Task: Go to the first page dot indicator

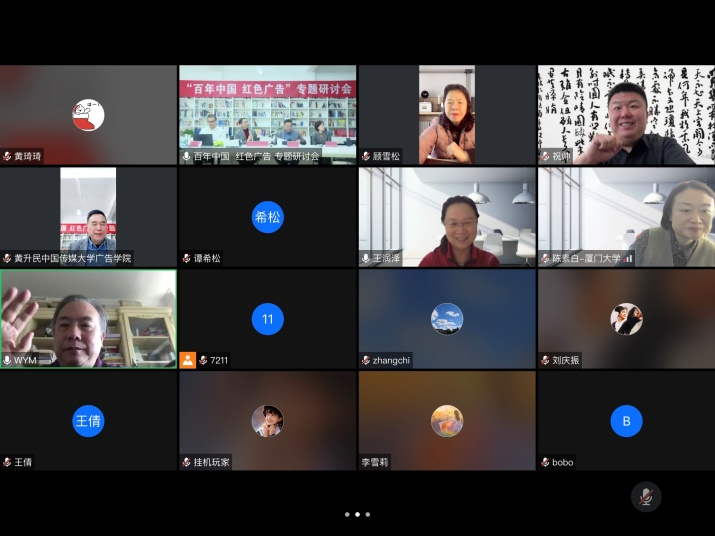Action: click(347, 514)
